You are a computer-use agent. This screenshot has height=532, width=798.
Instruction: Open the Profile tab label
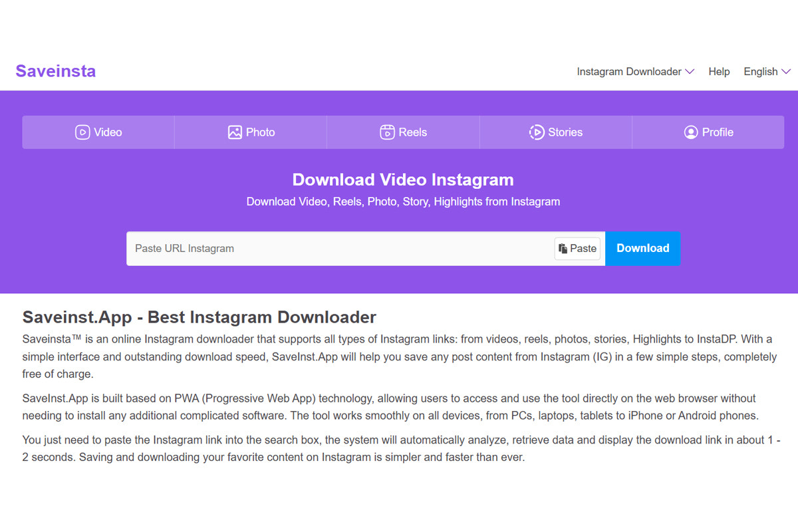tap(718, 132)
